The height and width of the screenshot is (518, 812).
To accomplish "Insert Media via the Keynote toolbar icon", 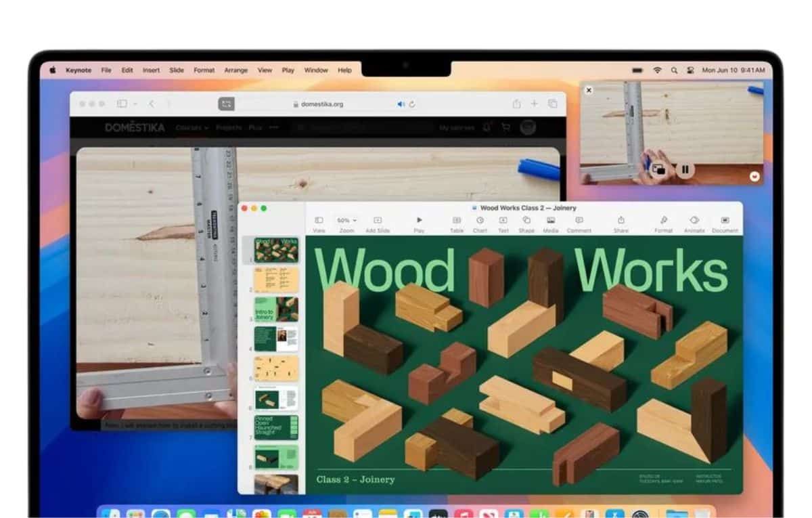I will tap(551, 220).
